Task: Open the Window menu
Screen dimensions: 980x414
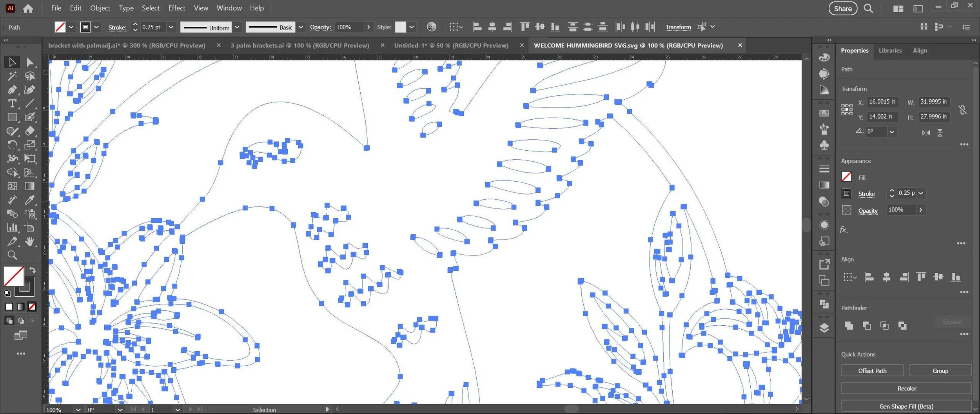Action: click(x=229, y=8)
